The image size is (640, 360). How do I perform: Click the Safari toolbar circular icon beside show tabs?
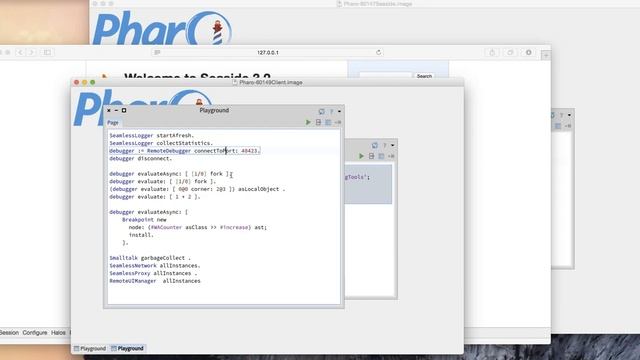click(x=529, y=52)
